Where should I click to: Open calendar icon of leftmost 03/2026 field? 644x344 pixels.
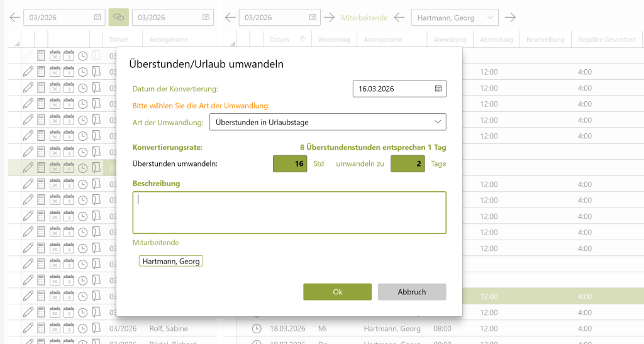tap(97, 18)
